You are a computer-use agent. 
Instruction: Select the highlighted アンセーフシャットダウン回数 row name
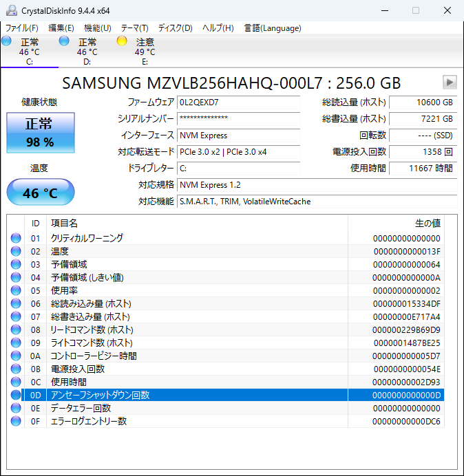pos(100,395)
